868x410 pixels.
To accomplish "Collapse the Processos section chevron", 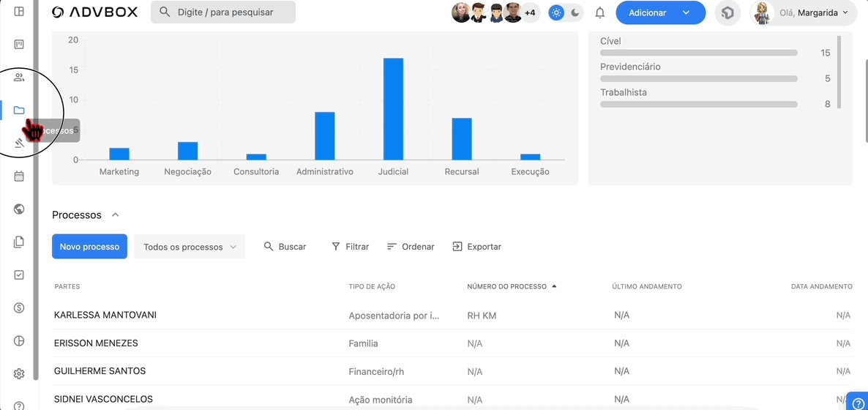I will point(115,215).
